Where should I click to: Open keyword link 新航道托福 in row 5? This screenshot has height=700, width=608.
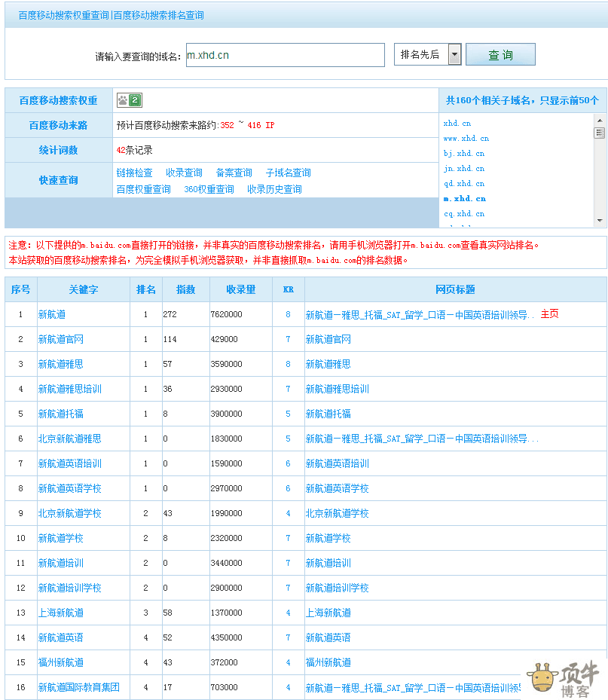61,414
